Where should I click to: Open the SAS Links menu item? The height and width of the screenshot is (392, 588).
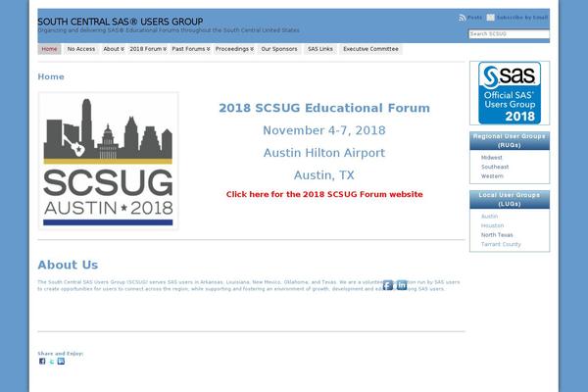(x=319, y=49)
